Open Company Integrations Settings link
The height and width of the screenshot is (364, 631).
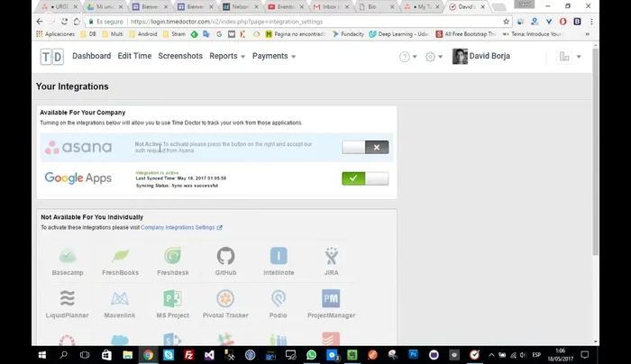point(181,228)
